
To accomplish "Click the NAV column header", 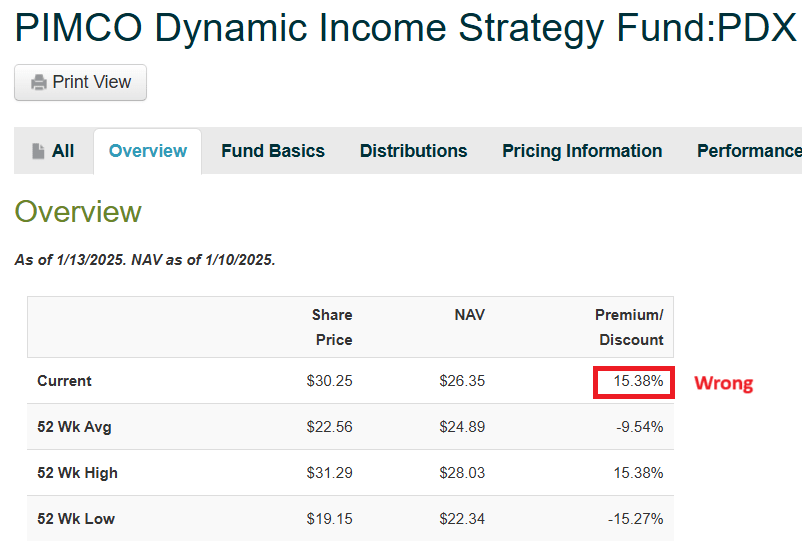I will pos(469,315).
